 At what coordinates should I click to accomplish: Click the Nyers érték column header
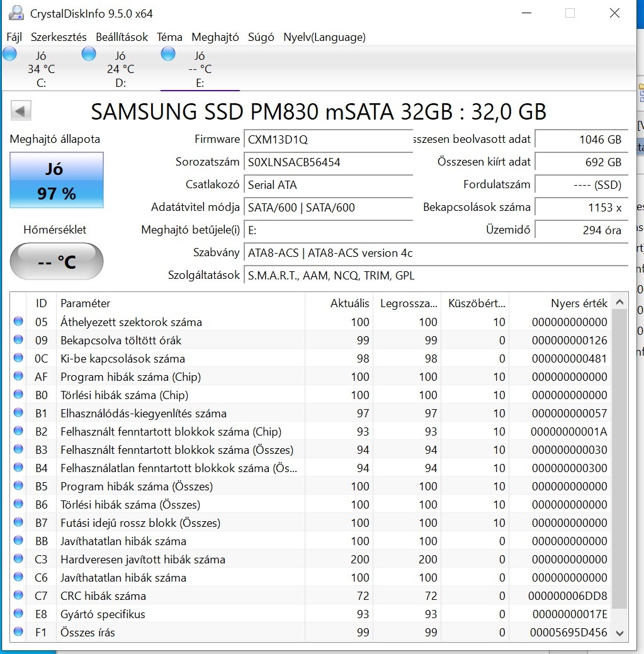560,303
